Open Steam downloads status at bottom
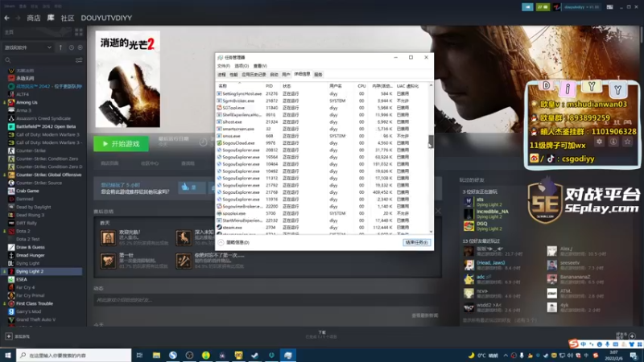The height and width of the screenshot is (362, 644). tap(322, 335)
